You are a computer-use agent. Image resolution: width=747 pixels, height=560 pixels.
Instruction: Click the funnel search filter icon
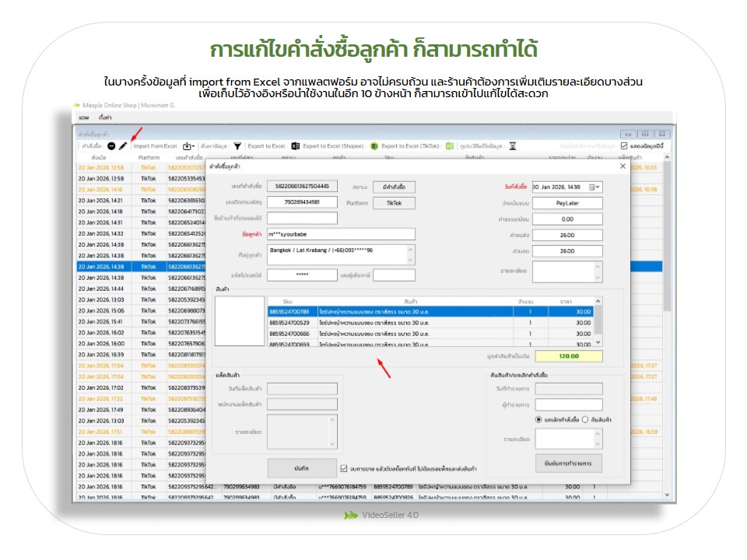point(237,145)
